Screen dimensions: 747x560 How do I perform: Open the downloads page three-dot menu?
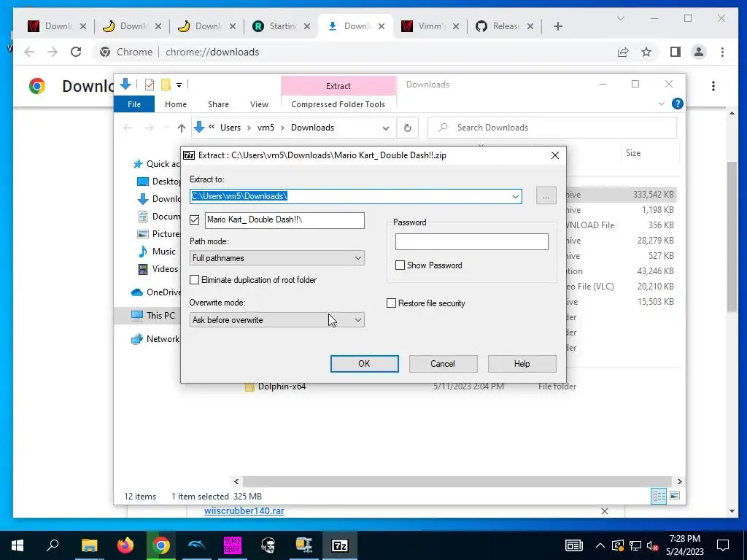coord(713,86)
